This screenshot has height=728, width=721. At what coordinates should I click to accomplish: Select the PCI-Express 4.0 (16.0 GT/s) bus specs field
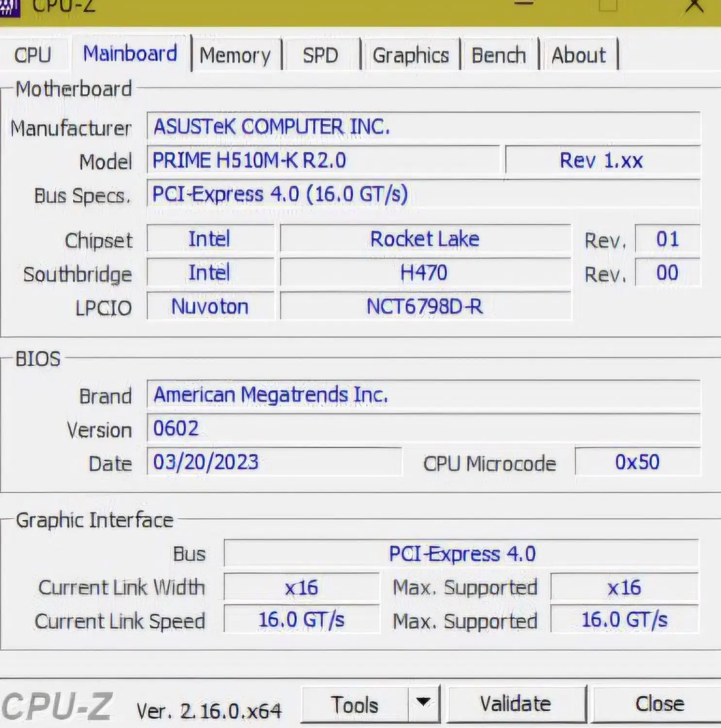423,194
